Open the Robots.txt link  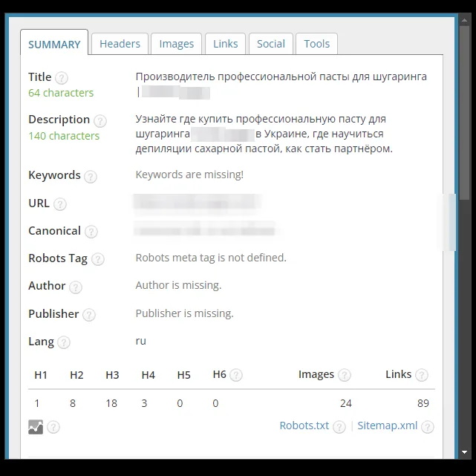304,426
